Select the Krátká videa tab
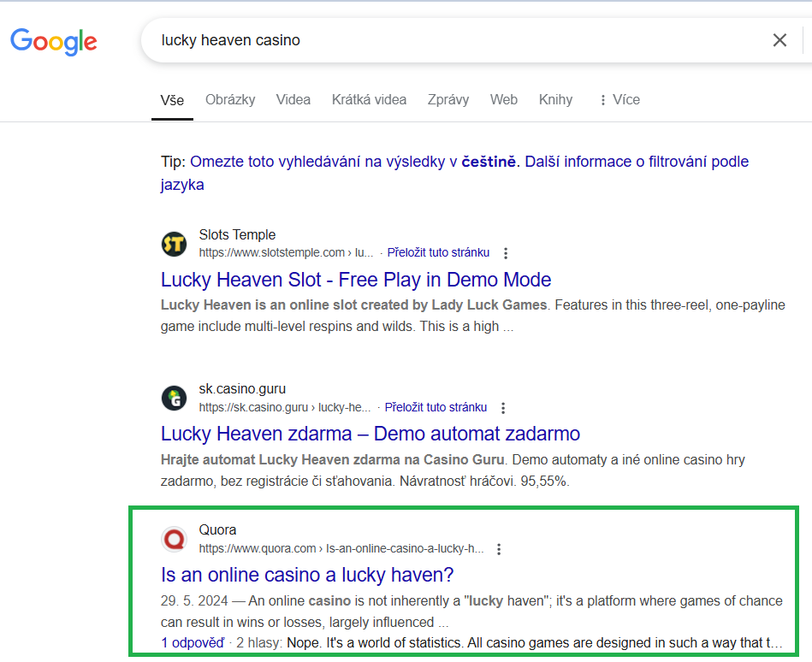 (x=369, y=99)
